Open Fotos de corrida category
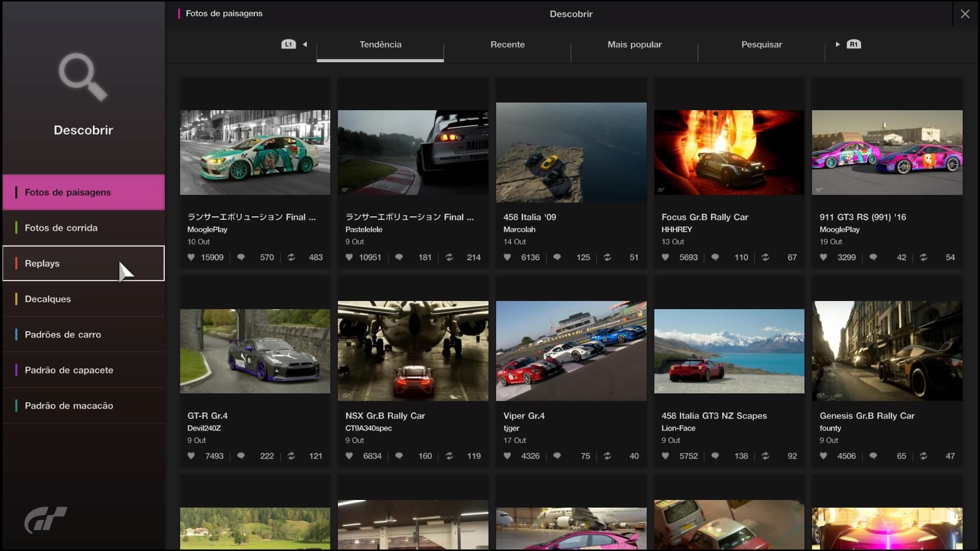The width and height of the screenshot is (980, 551). (84, 228)
